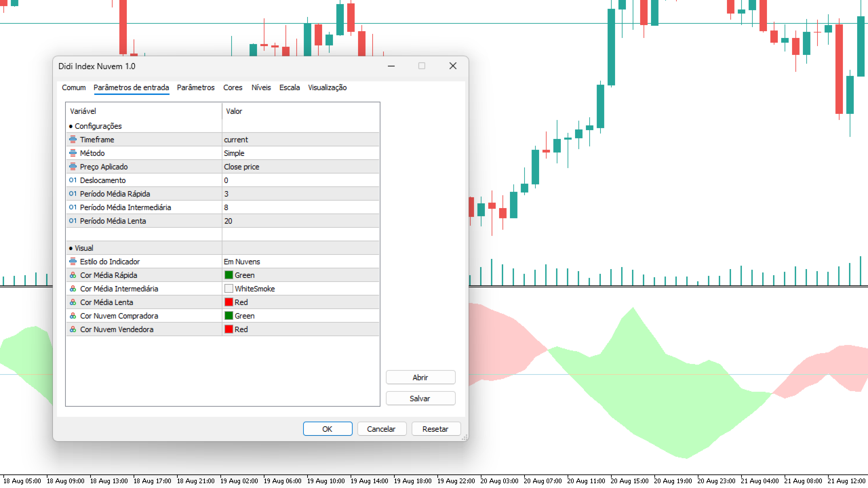Screen dimensions: 868x488
Task: Click the Green swatch for Cor Média Rápida
Action: click(229, 275)
